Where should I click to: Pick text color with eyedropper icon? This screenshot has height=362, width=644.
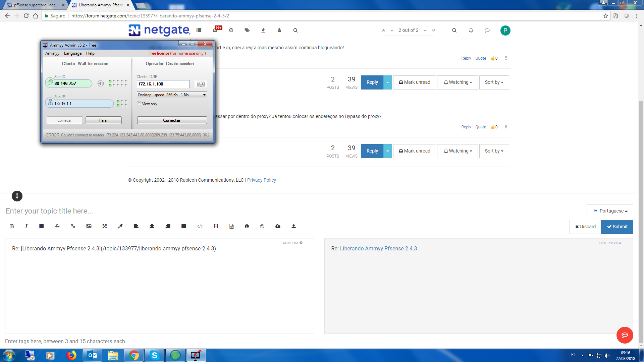click(x=120, y=226)
